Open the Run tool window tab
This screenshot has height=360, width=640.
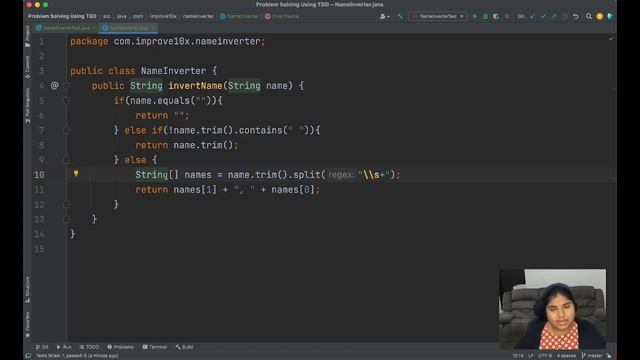[64, 347]
